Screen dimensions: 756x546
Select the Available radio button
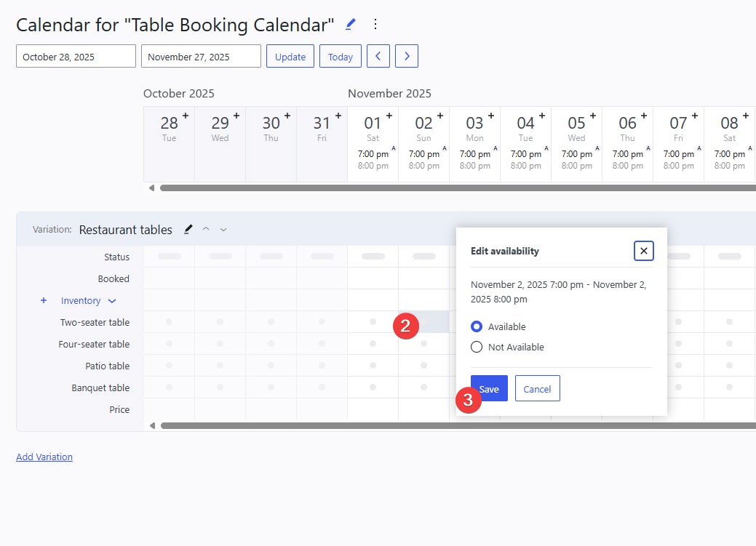(x=477, y=326)
